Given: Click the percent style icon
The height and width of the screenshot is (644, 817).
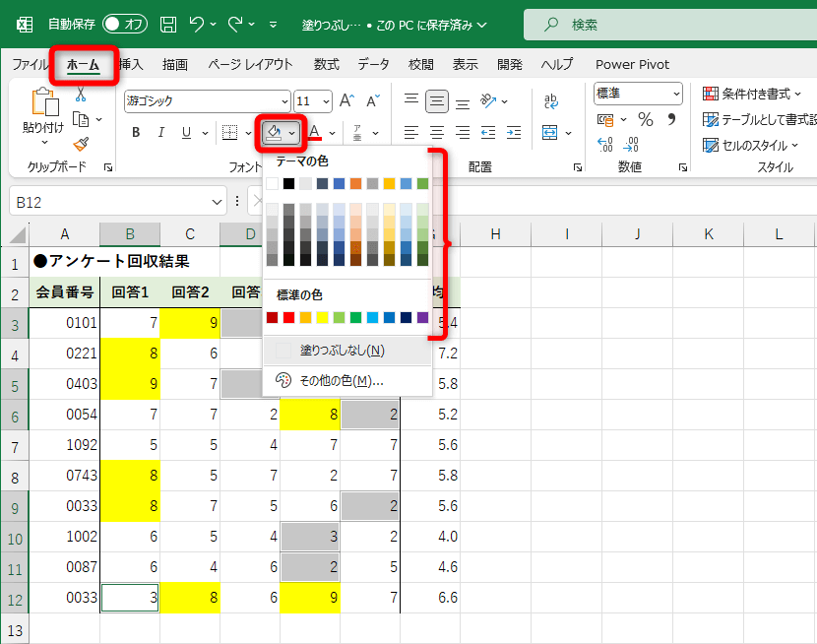Looking at the screenshot, I should [x=646, y=119].
